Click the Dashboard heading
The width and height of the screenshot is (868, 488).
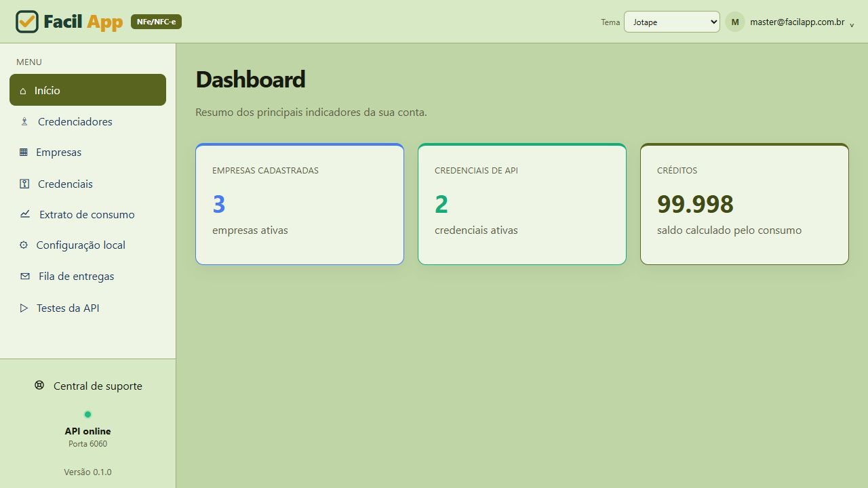click(x=250, y=79)
